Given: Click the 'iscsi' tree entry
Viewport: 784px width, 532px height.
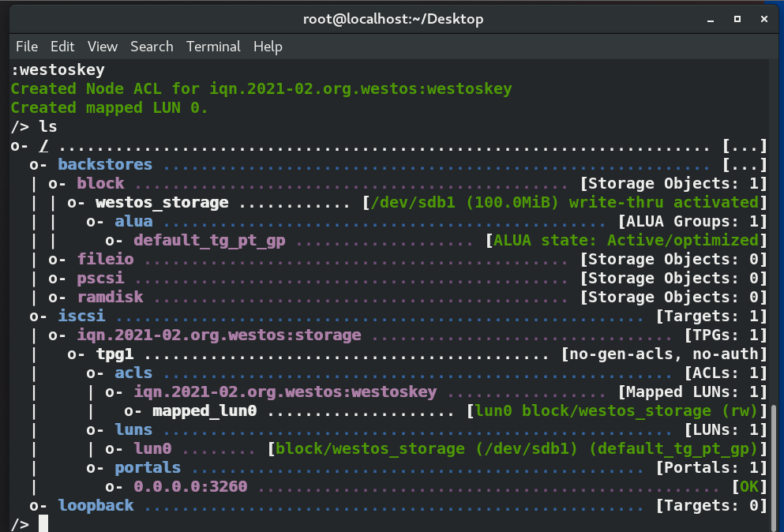Looking at the screenshot, I should click(81, 316).
